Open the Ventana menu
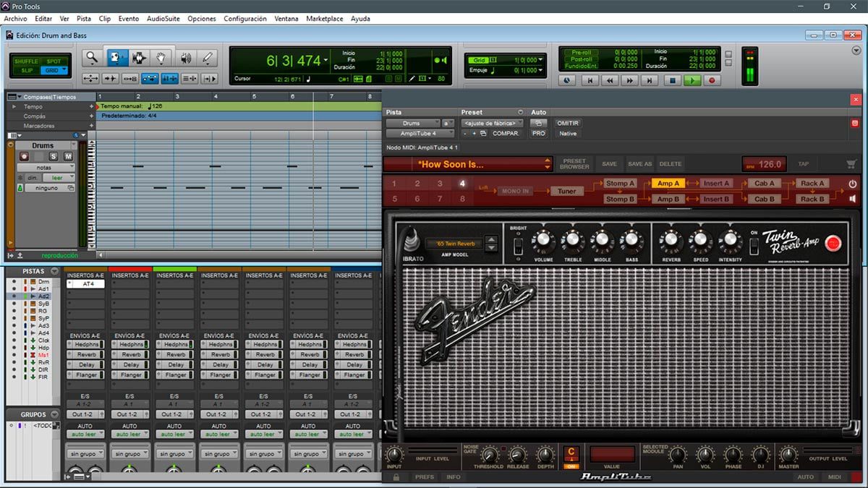868x488 pixels. (x=286, y=19)
